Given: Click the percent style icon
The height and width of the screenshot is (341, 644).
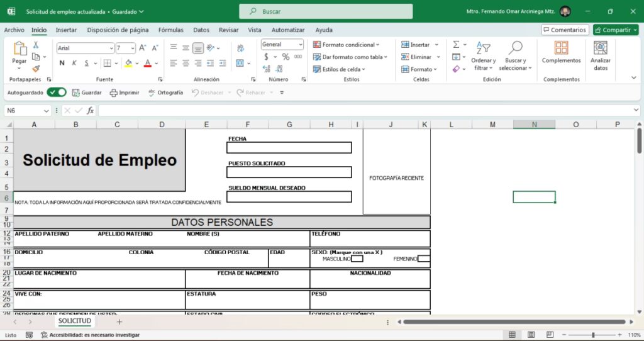Looking at the screenshot, I should 286,57.
